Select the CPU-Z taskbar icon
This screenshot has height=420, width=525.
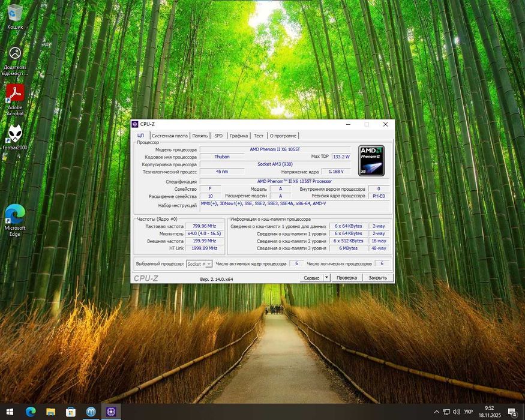(111, 412)
